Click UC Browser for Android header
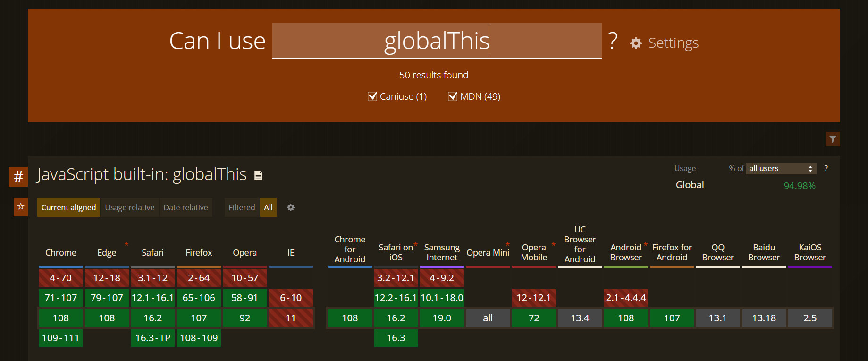The width and height of the screenshot is (868, 361). tap(580, 244)
